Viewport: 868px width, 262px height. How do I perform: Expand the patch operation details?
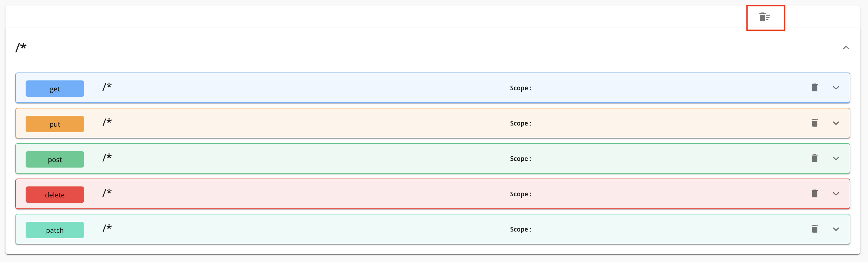[836, 229]
